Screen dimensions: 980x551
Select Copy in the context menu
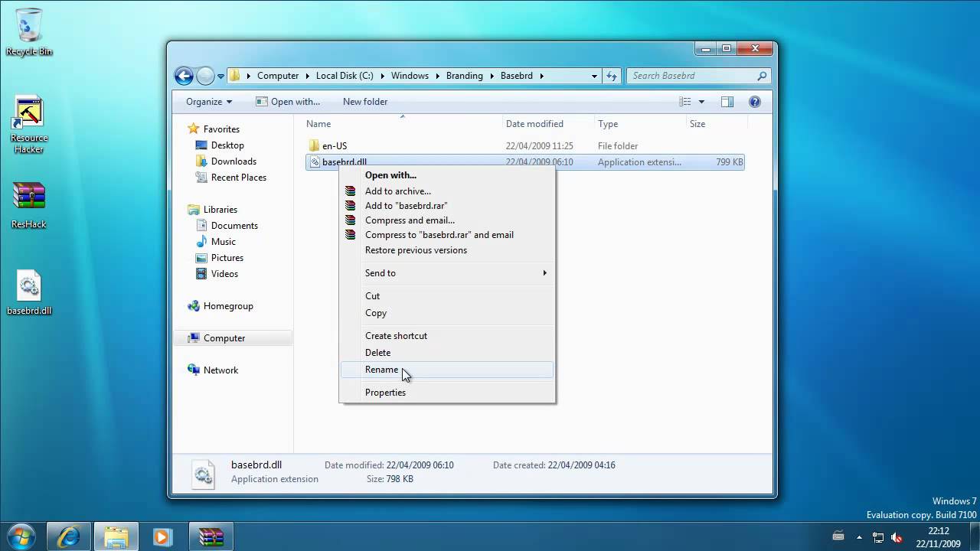446,313
